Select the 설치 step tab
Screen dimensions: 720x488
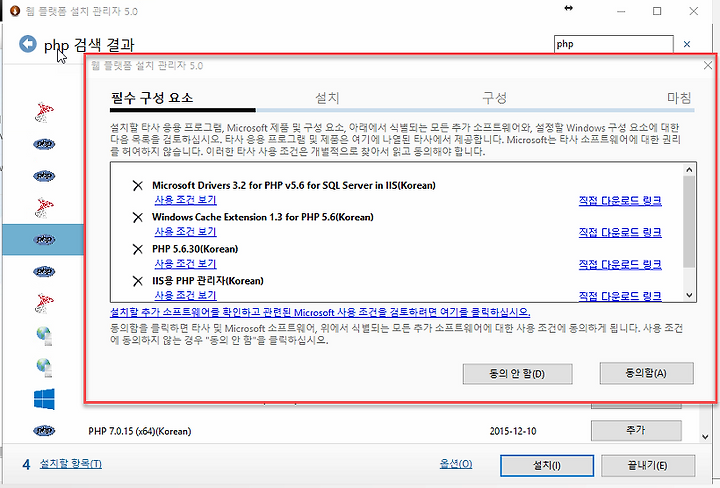pyautogui.click(x=327, y=98)
